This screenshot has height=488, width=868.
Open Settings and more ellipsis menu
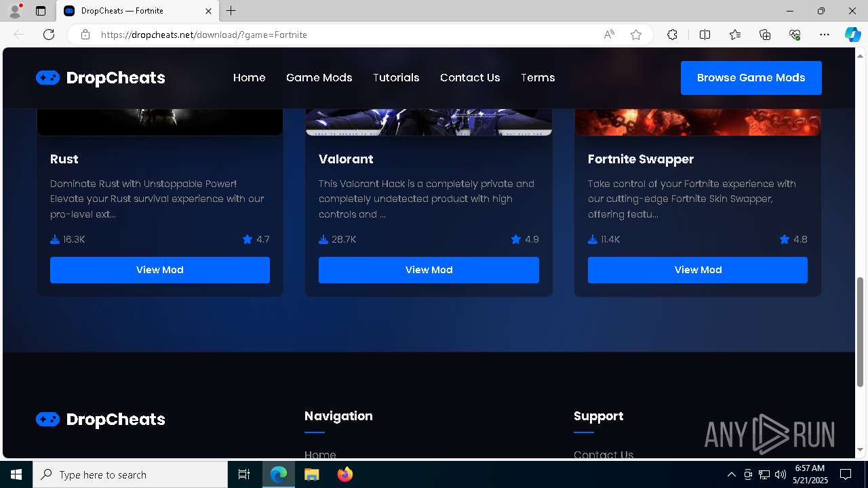[x=825, y=35]
